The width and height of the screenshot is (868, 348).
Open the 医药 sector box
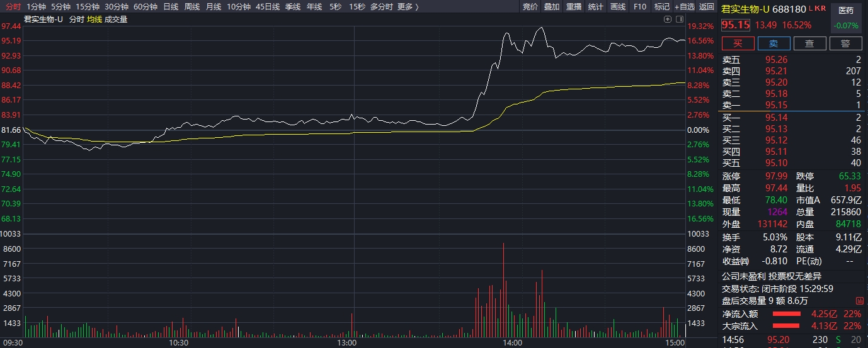[846, 18]
